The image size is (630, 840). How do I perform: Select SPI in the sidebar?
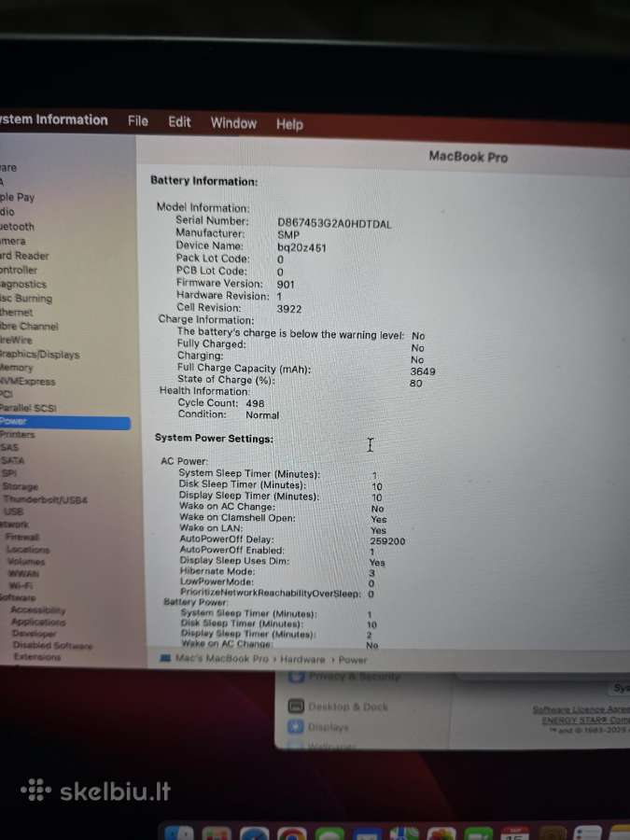pos(9,473)
